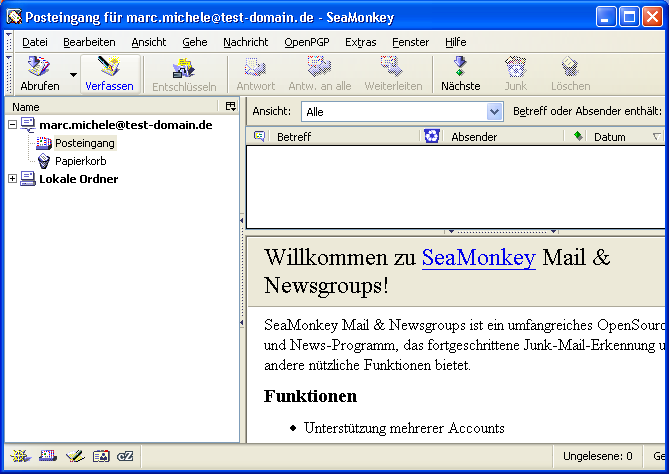This screenshot has height=474, width=669.
Task: Click the menu bar toolbar grippy
Action: tap(9, 41)
